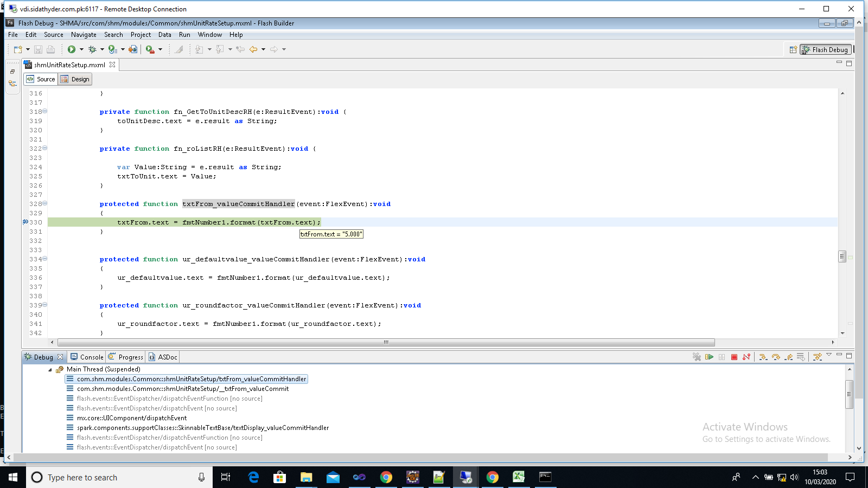The image size is (868, 488).
Task: Close the shmUnitRateSetup.mxml editor tab
Action: [x=112, y=65]
